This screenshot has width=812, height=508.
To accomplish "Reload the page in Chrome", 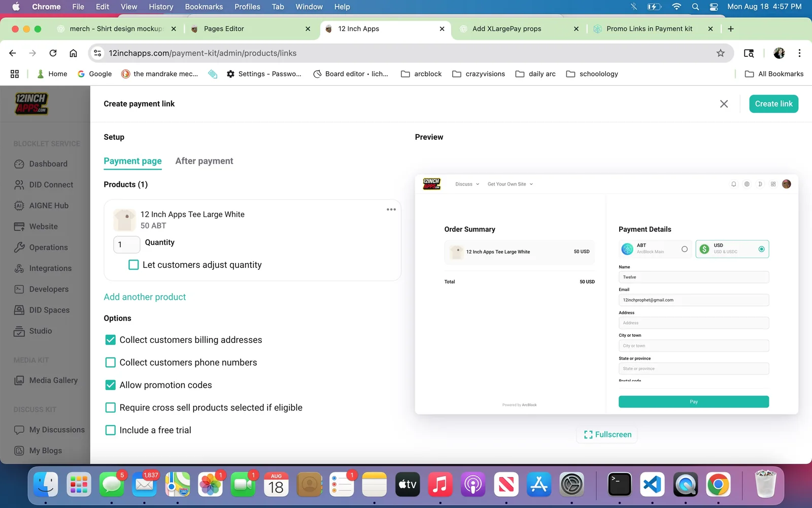I will (x=53, y=53).
